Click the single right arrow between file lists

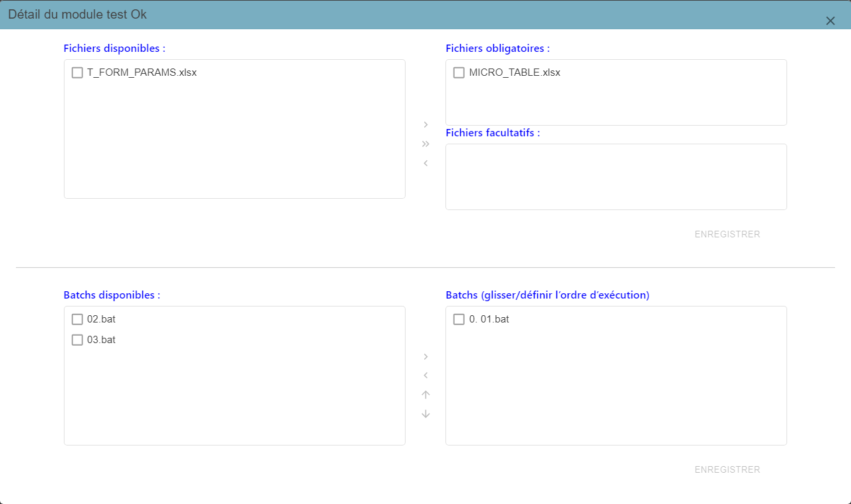(425, 124)
